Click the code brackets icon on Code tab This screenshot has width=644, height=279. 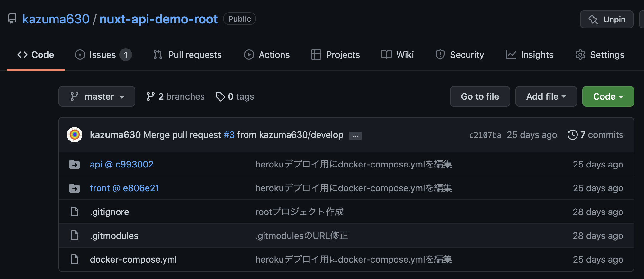point(22,55)
